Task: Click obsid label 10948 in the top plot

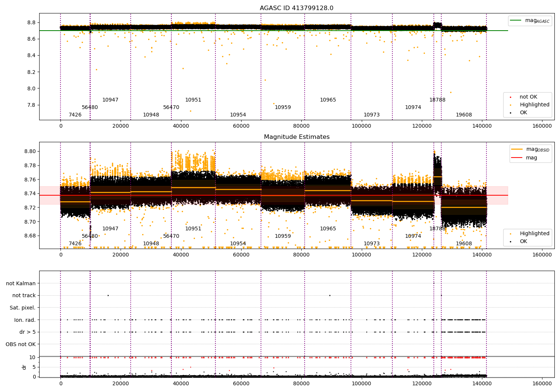Action: pos(151,115)
